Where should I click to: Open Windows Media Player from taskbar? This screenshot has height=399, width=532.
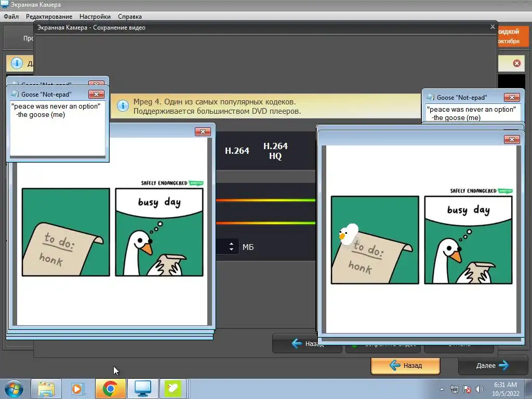point(77,389)
